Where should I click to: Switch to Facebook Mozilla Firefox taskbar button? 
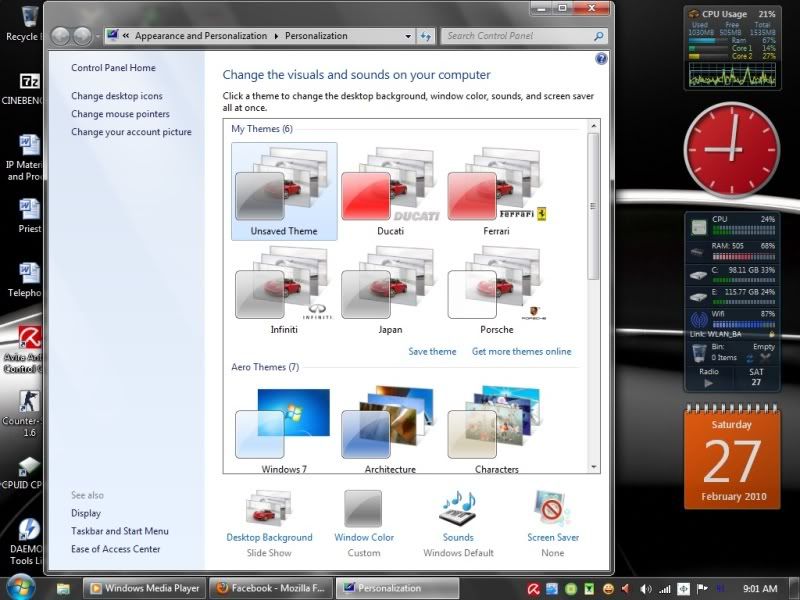[x=271, y=588]
